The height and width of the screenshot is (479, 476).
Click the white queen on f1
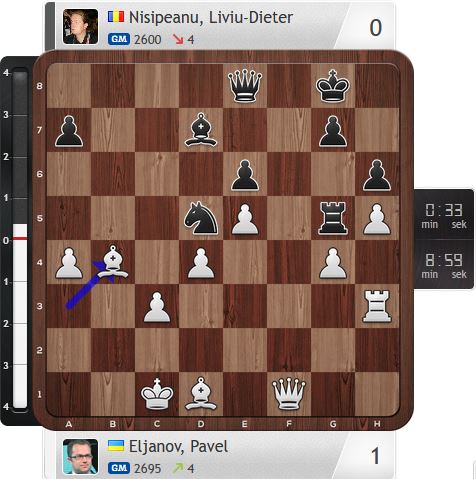coord(289,394)
